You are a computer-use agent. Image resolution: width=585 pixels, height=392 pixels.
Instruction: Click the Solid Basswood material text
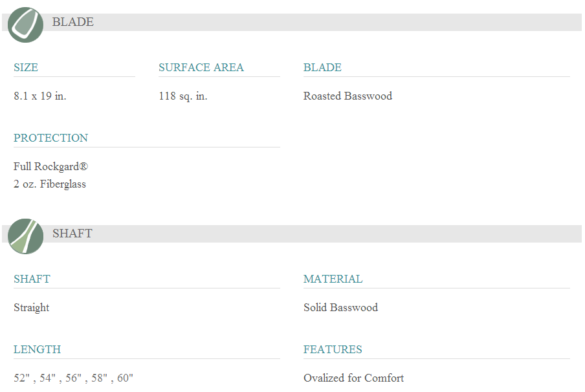(340, 307)
